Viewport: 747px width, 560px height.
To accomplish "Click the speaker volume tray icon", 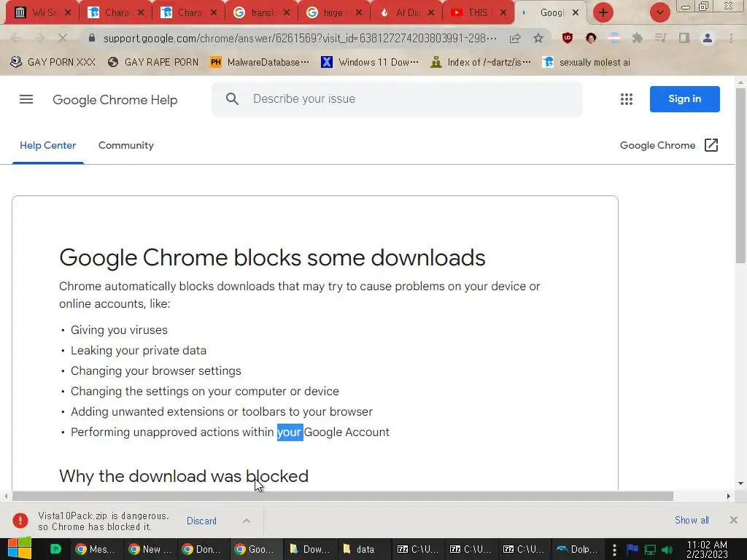I will click(x=667, y=550).
